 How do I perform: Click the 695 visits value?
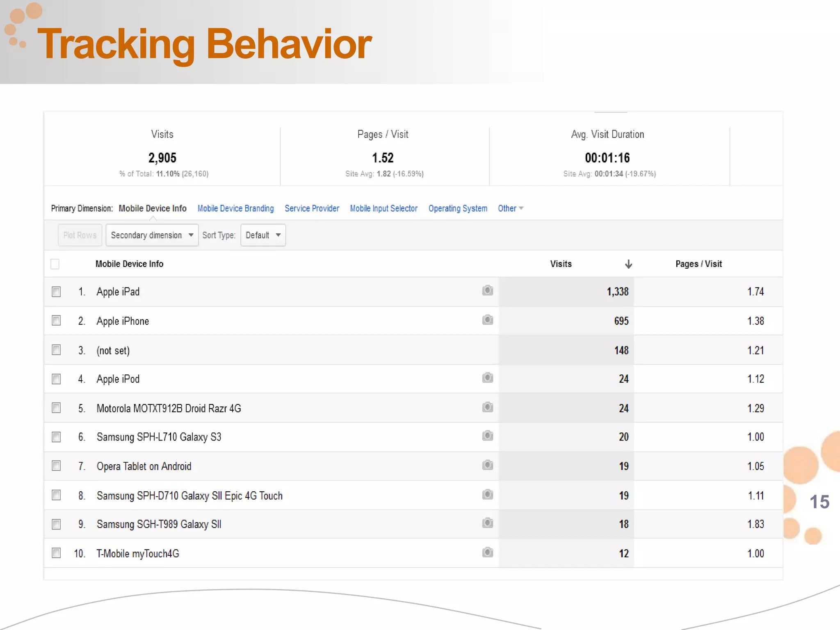tap(621, 321)
